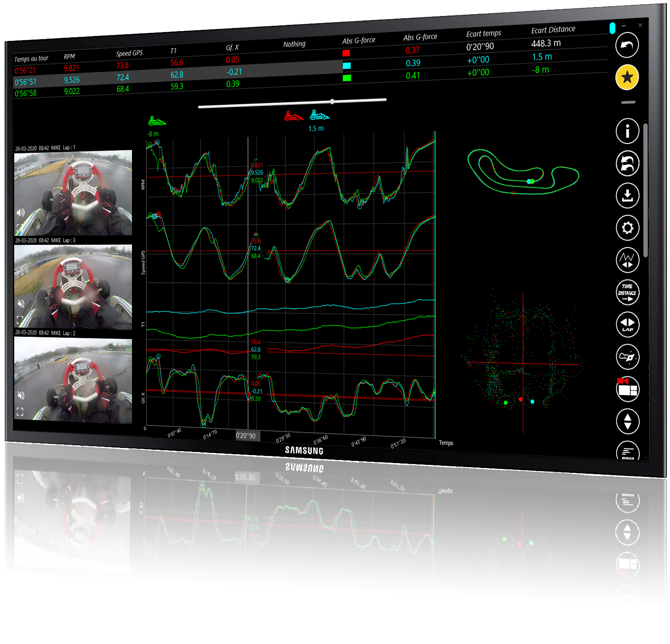The height and width of the screenshot is (644, 670).
Task: Click the 'Lap : 3' video caption
Action: 69,240
